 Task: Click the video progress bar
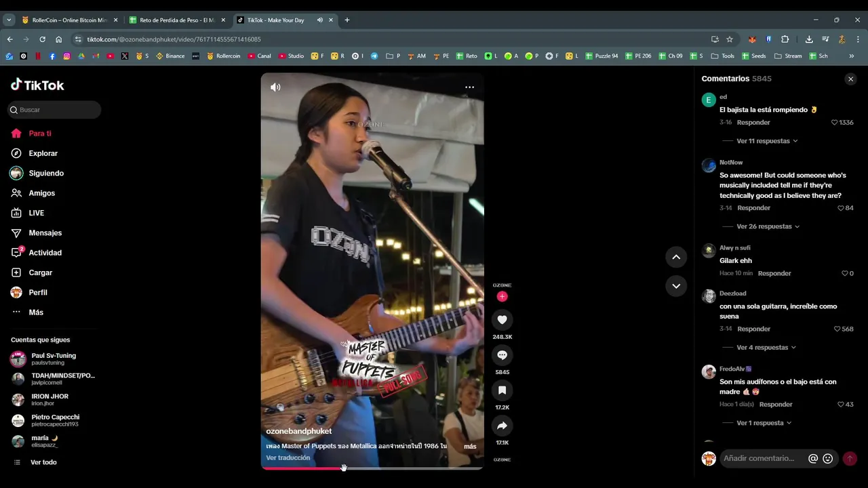point(372,468)
